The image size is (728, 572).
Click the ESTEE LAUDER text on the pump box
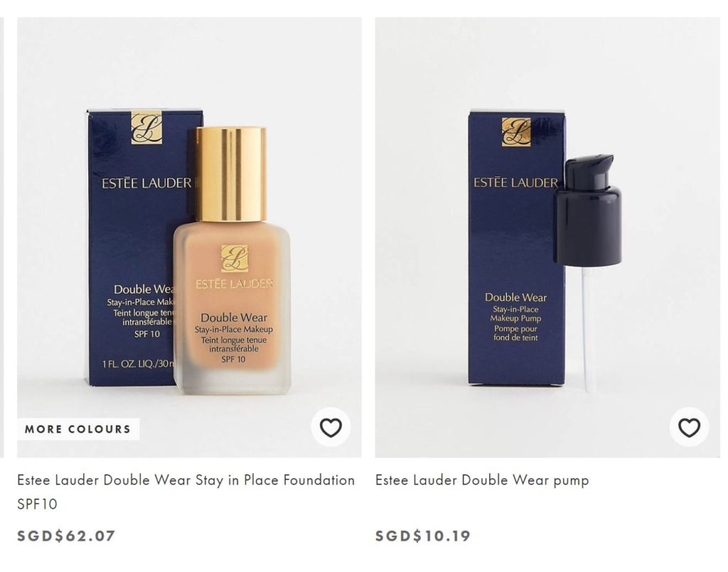(x=515, y=183)
